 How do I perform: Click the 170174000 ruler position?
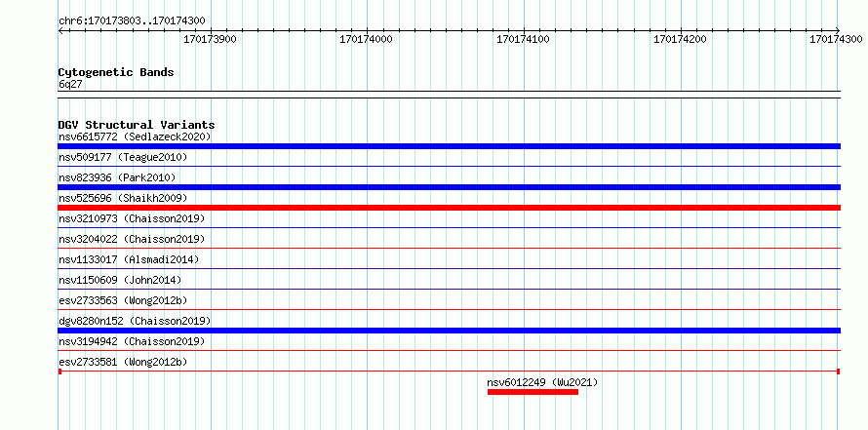pyautogui.click(x=366, y=39)
